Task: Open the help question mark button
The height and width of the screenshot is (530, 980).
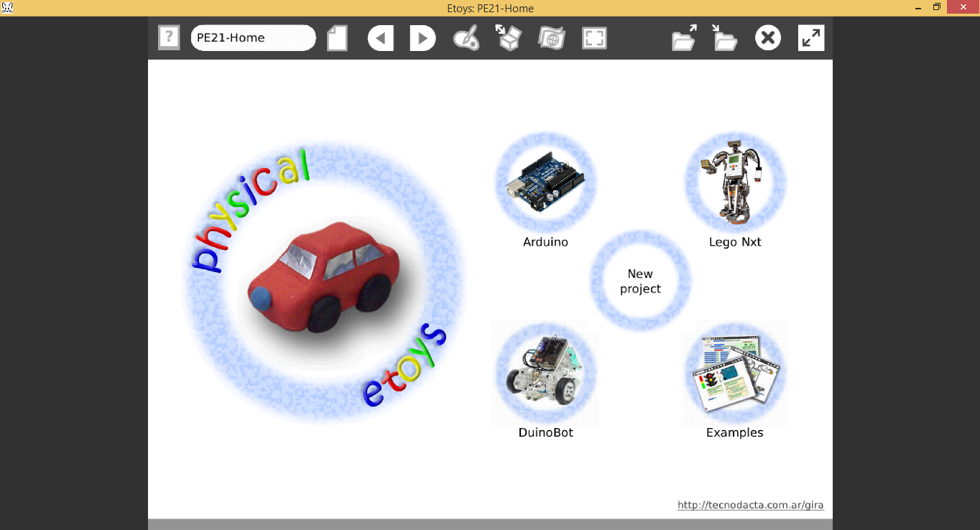Action: tap(169, 37)
